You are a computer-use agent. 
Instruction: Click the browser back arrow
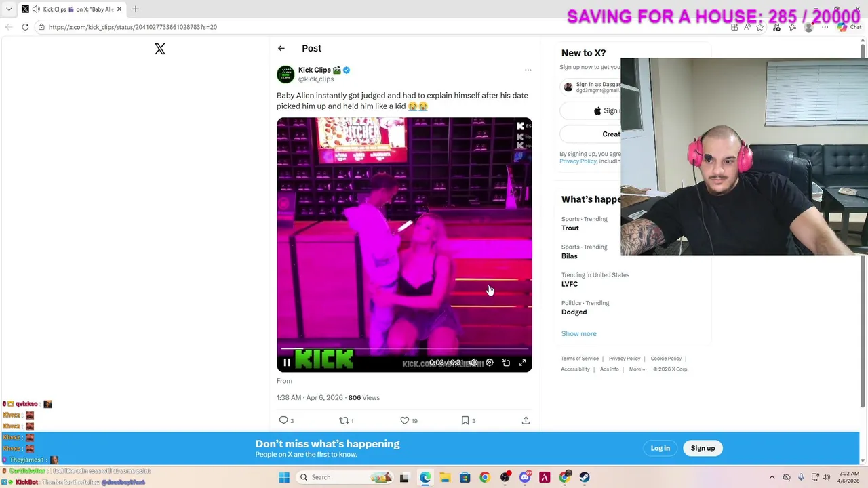8,27
